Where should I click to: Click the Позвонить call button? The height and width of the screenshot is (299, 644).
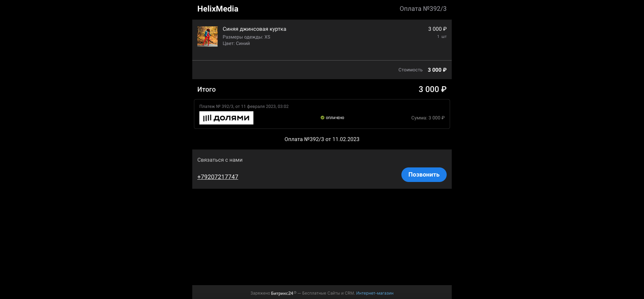coord(424,175)
